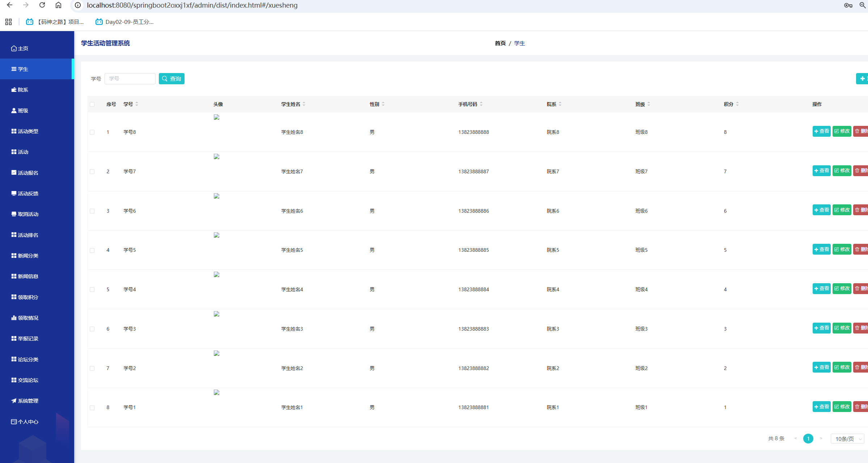
Task: Sort table by 积分 column arrows
Action: click(737, 104)
